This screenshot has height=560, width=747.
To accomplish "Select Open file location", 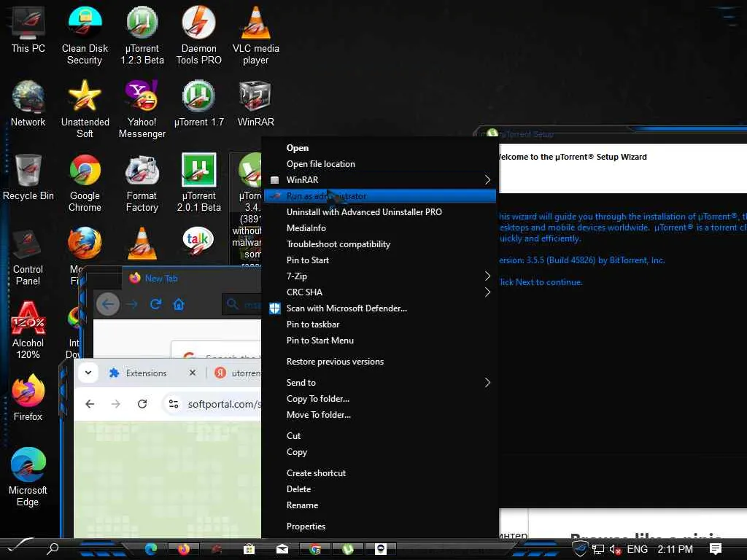I will point(379,164).
